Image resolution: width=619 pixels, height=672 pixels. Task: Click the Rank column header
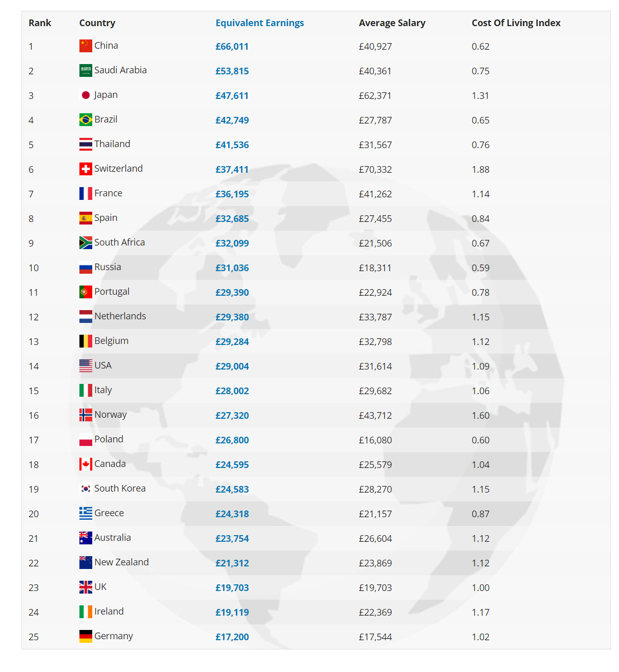(x=40, y=23)
